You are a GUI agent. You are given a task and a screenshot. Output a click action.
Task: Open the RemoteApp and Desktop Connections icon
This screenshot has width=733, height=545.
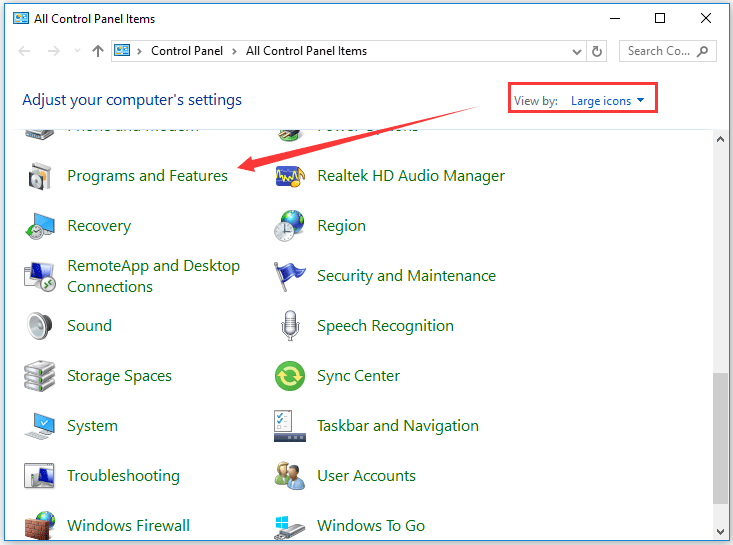[40, 276]
